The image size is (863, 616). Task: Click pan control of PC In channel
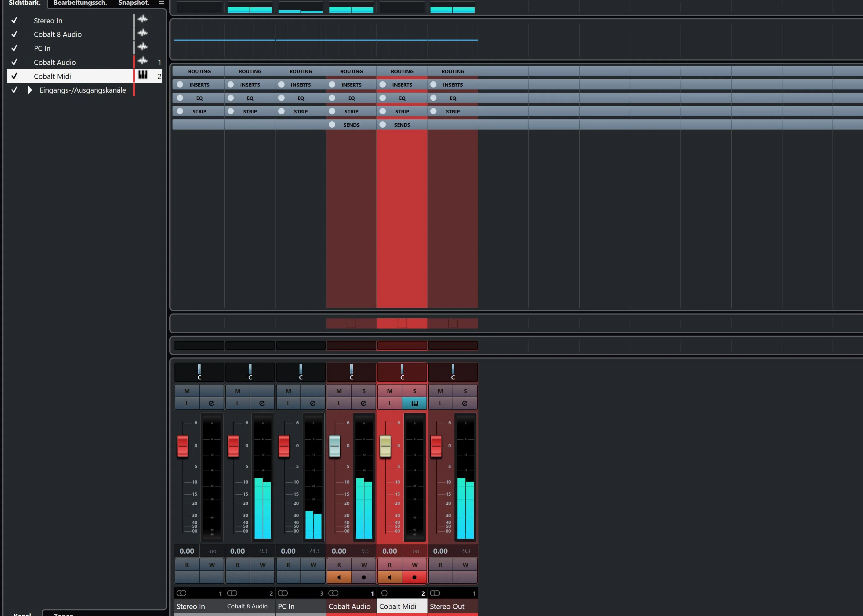(301, 372)
